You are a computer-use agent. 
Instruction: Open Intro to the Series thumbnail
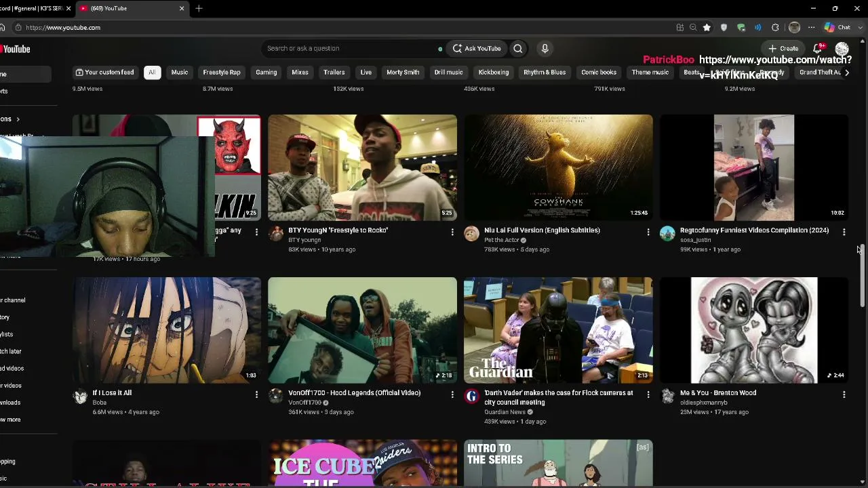[558, 464]
